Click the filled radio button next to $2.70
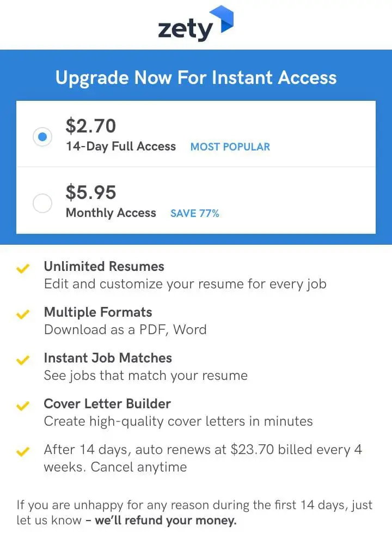The height and width of the screenshot is (556, 392). tap(42, 137)
